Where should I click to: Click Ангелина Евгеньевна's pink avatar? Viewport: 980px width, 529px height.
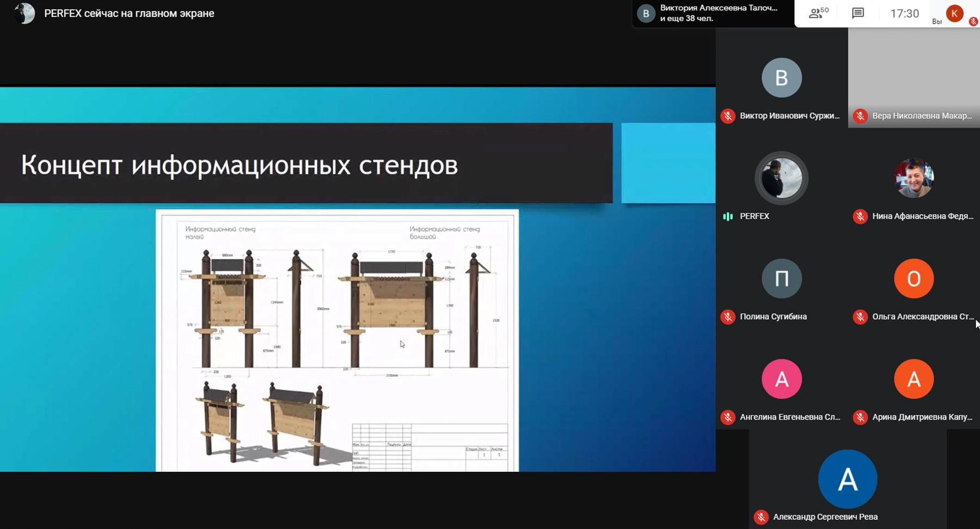click(781, 379)
